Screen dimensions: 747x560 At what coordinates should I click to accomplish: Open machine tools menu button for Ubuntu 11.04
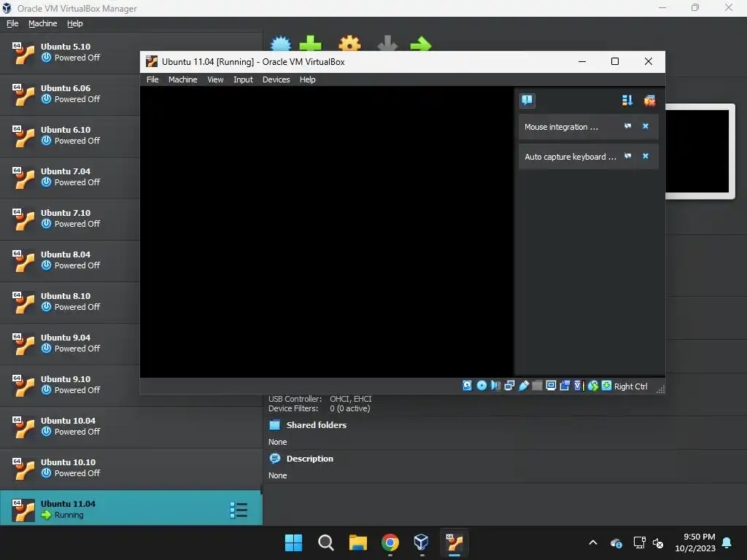pos(239,510)
